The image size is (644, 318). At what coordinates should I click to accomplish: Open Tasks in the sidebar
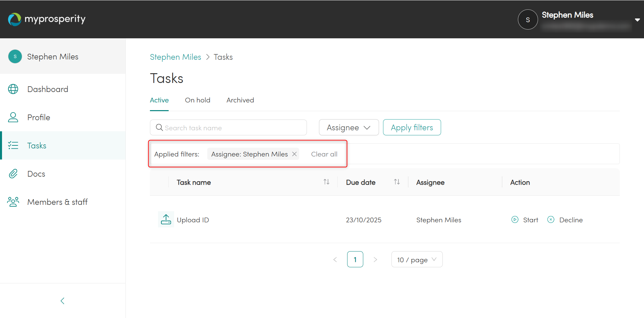coord(63,145)
